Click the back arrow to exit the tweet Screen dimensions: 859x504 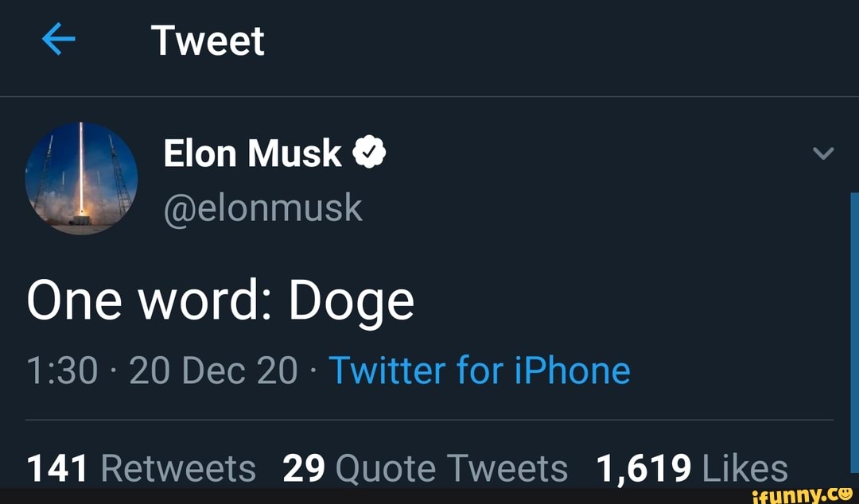tap(57, 37)
